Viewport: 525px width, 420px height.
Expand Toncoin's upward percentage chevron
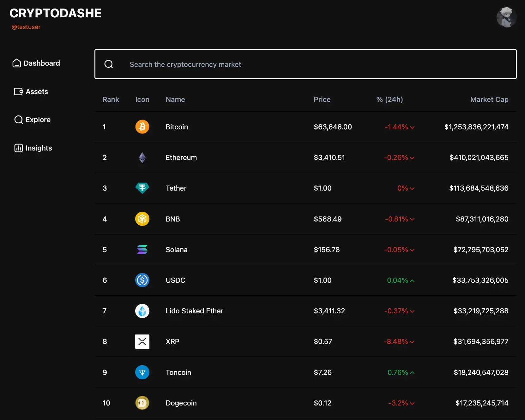[412, 372]
